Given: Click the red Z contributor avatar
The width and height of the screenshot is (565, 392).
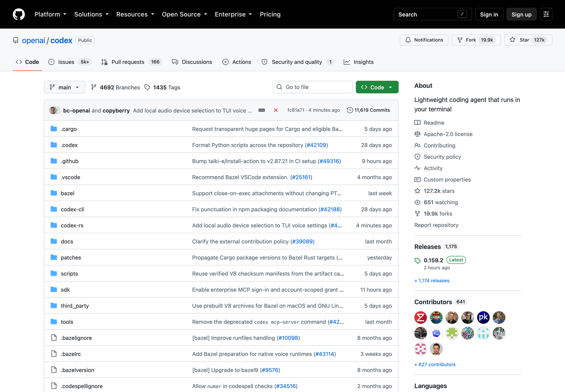Looking at the screenshot, I should (421, 318).
